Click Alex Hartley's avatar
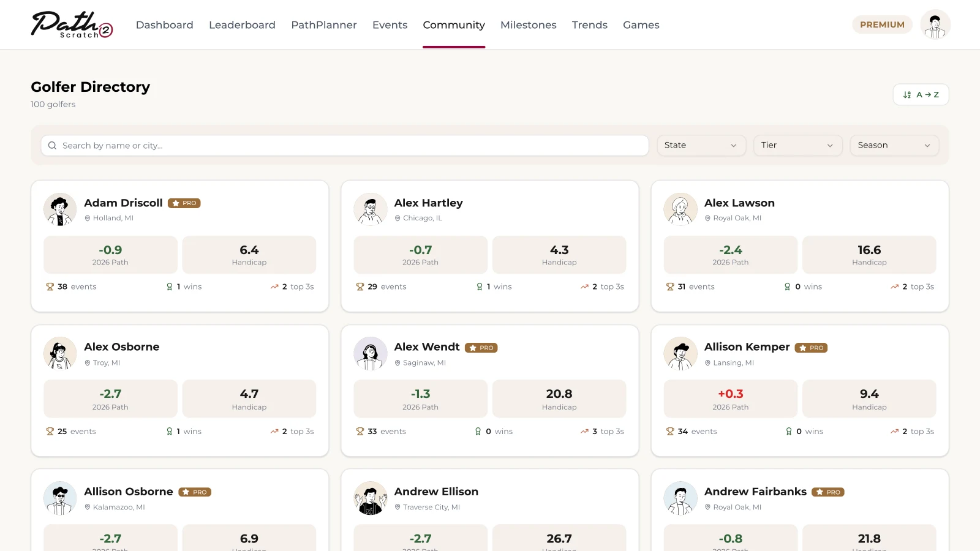Screen dimensions: 980x551 370,209
